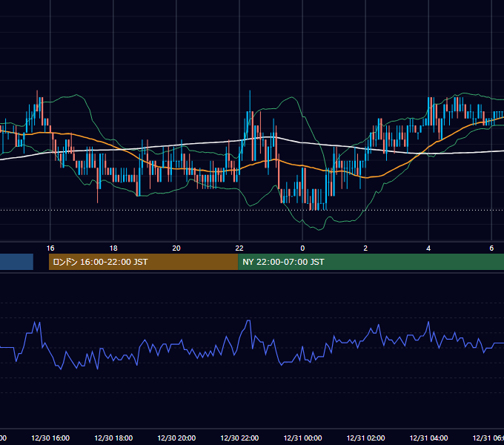This screenshot has height=445, width=504.
Task: Click hour label 20 on price chart axis
Action: 176,248
